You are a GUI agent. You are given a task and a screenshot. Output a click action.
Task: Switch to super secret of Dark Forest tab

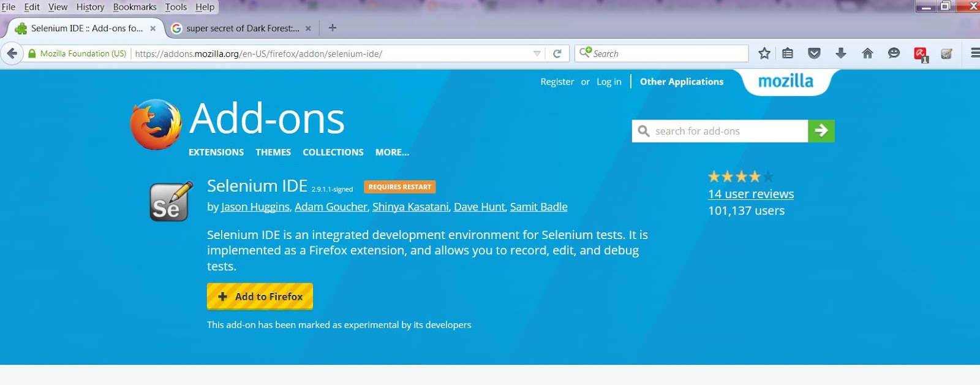[x=243, y=28]
